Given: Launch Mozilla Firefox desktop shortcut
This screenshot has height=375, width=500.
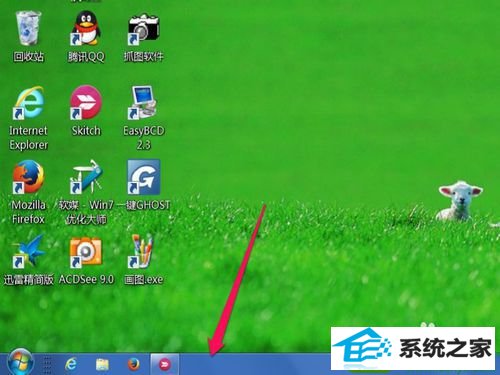Looking at the screenshot, I should coord(28,177).
